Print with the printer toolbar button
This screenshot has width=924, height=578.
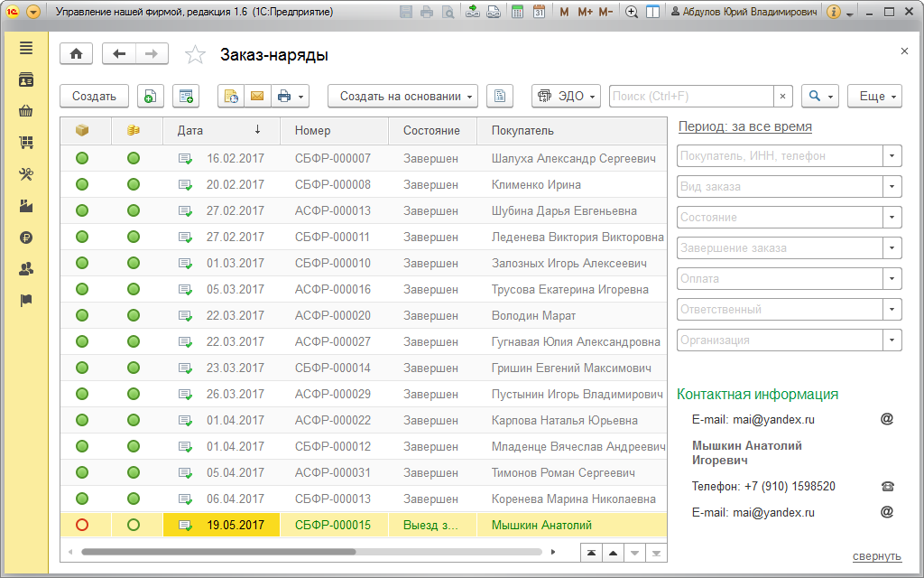[x=290, y=96]
